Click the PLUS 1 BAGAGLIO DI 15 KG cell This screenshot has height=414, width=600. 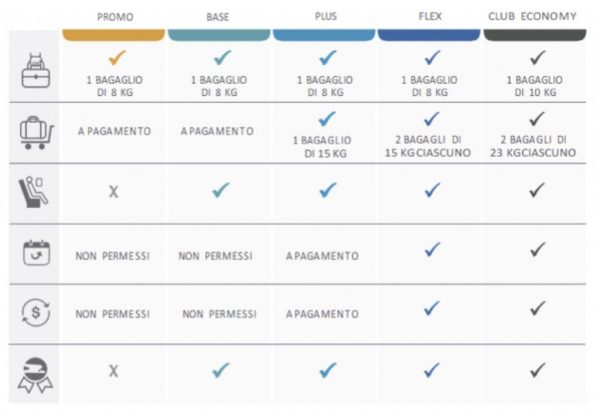(324, 145)
